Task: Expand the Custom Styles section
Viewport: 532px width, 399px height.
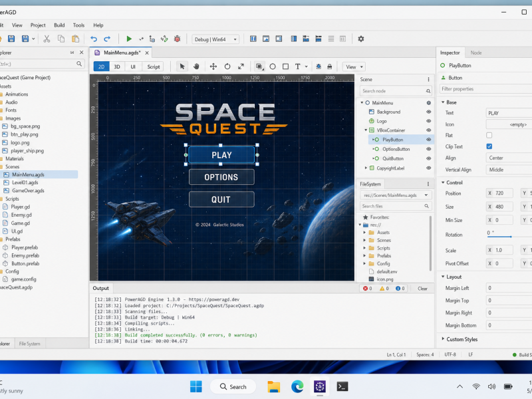Action: pos(443,339)
